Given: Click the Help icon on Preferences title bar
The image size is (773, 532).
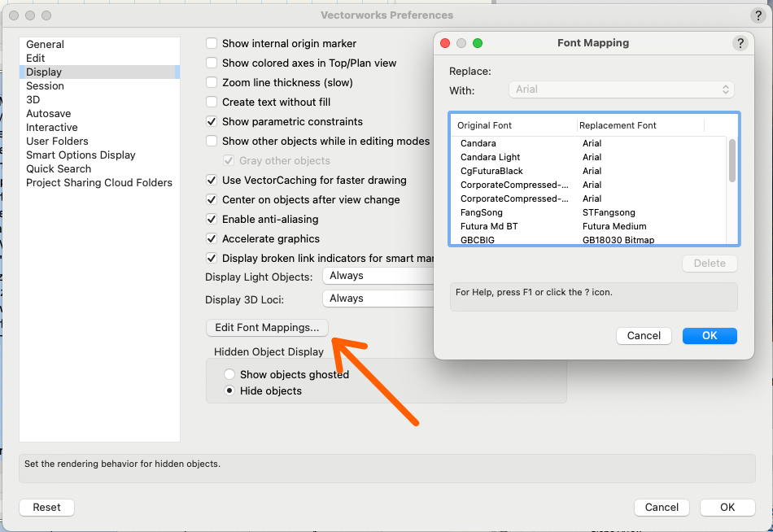Looking at the screenshot, I should click(x=758, y=15).
